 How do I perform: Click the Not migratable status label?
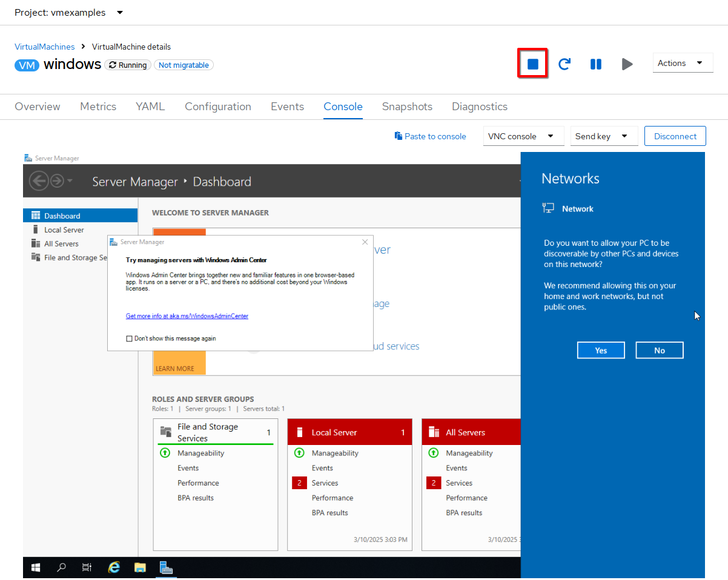[x=184, y=65]
